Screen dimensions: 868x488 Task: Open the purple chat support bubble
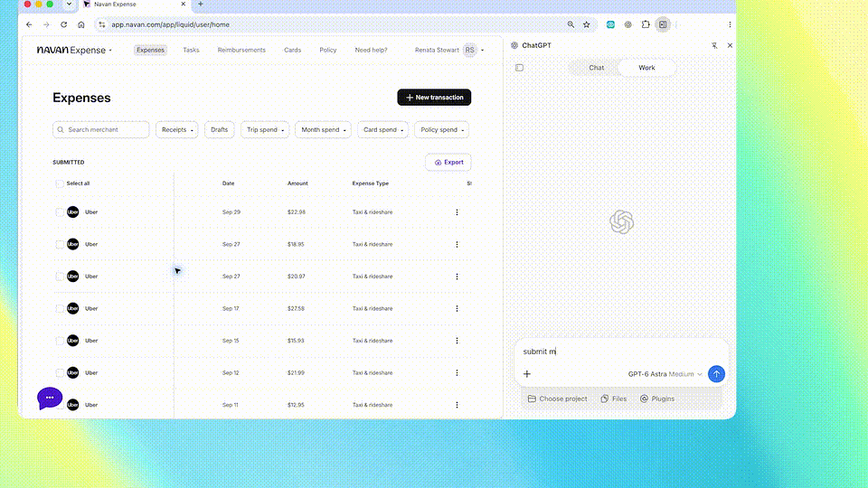pyautogui.click(x=49, y=398)
